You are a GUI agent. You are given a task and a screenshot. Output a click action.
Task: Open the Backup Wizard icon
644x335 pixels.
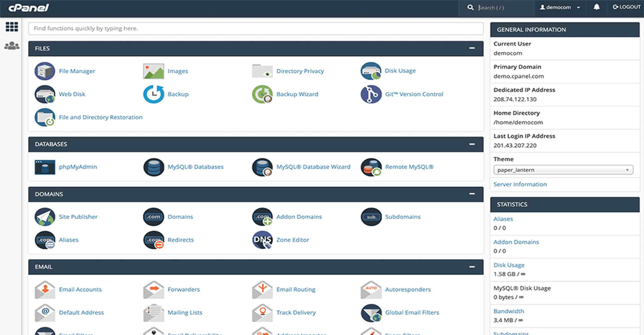pyautogui.click(x=262, y=94)
